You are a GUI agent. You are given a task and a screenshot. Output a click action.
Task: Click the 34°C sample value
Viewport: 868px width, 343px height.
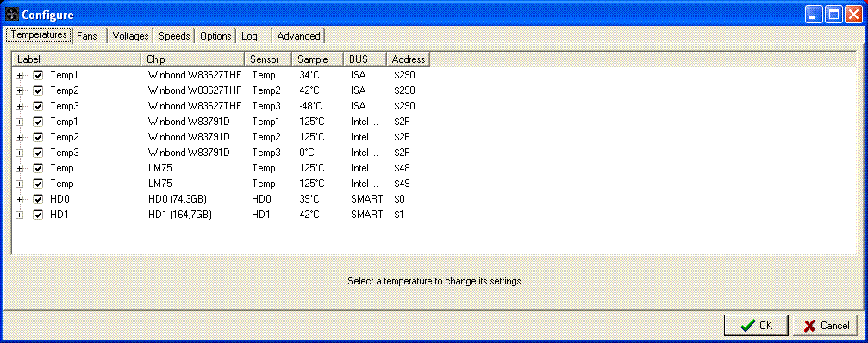coord(309,75)
